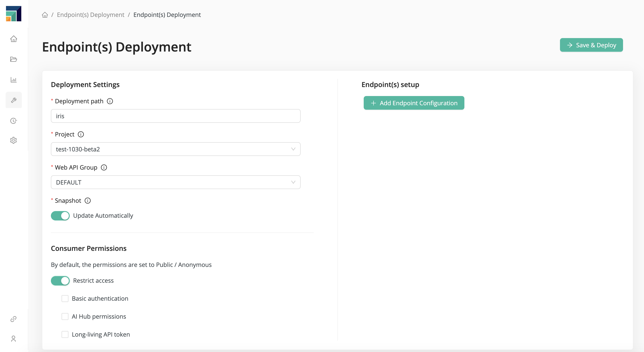The image size is (644, 352).
Task: Open the user account icon in sidebar
Action: [x=13, y=339]
